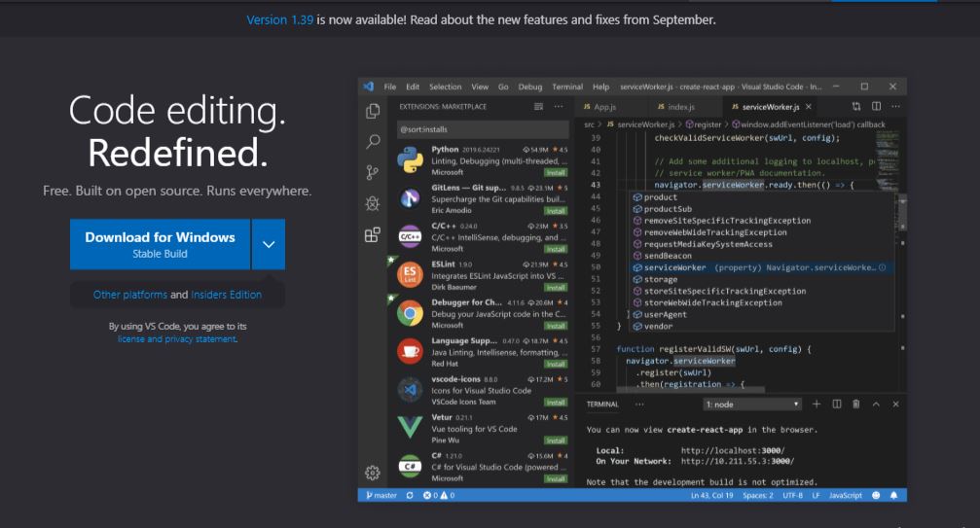Click the ESLint extension icon
The width and height of the screenshot is (980, 528).
[x=410, y=274]
